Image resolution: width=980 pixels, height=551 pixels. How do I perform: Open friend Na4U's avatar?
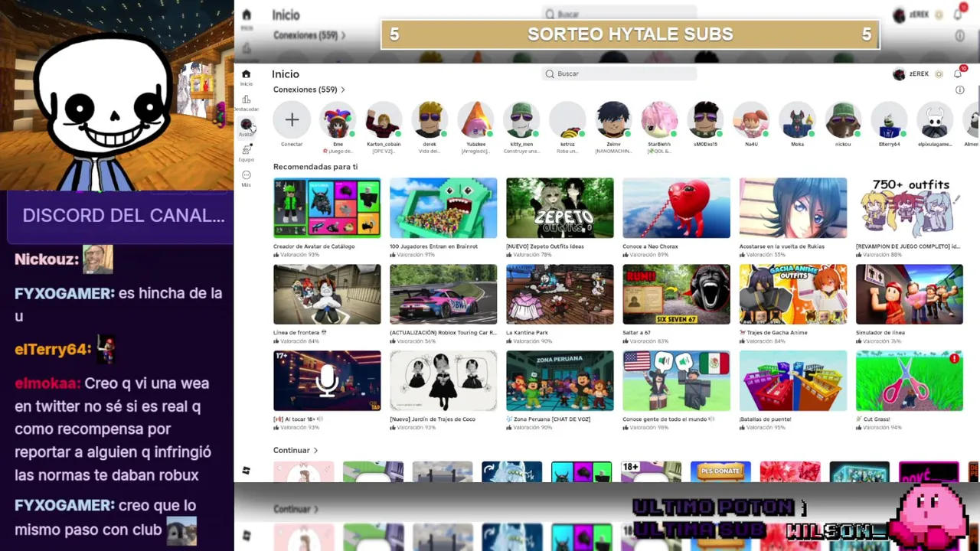[751, 119]
